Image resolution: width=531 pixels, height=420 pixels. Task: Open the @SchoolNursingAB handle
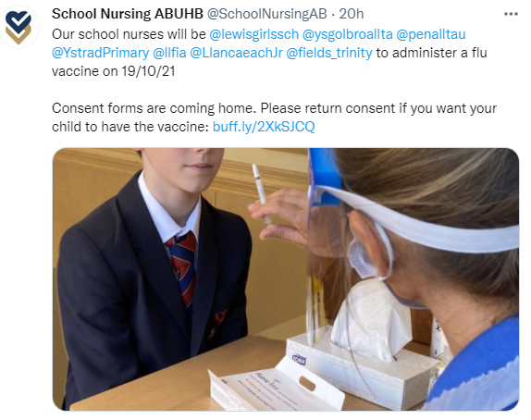(266, 14)
